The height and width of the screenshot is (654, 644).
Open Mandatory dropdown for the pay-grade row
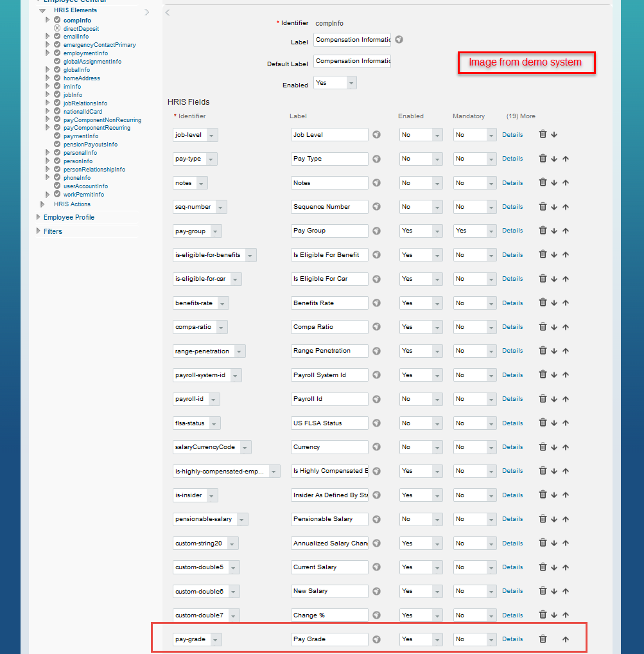(x=474, y=639)
